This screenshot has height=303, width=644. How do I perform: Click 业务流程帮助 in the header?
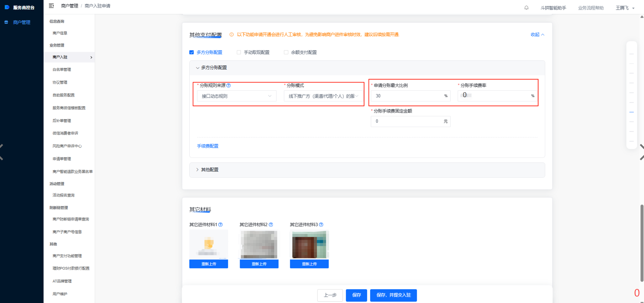591,8
